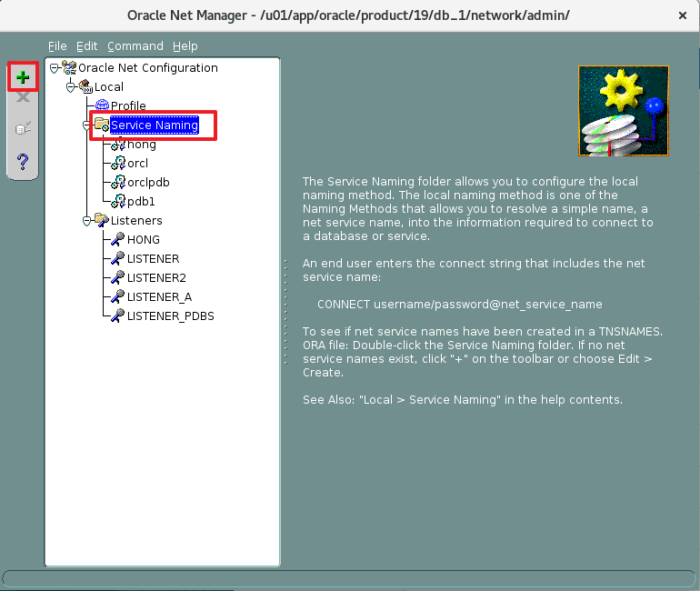Select Profile in the tree
Viewport: 700px width, 591px height.
(x=128, y=105)
